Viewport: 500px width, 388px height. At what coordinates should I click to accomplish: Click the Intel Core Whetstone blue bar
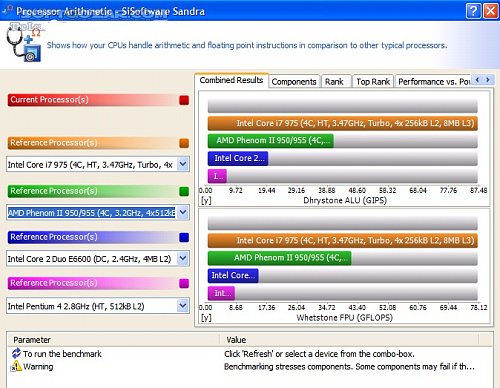(233, 276)
